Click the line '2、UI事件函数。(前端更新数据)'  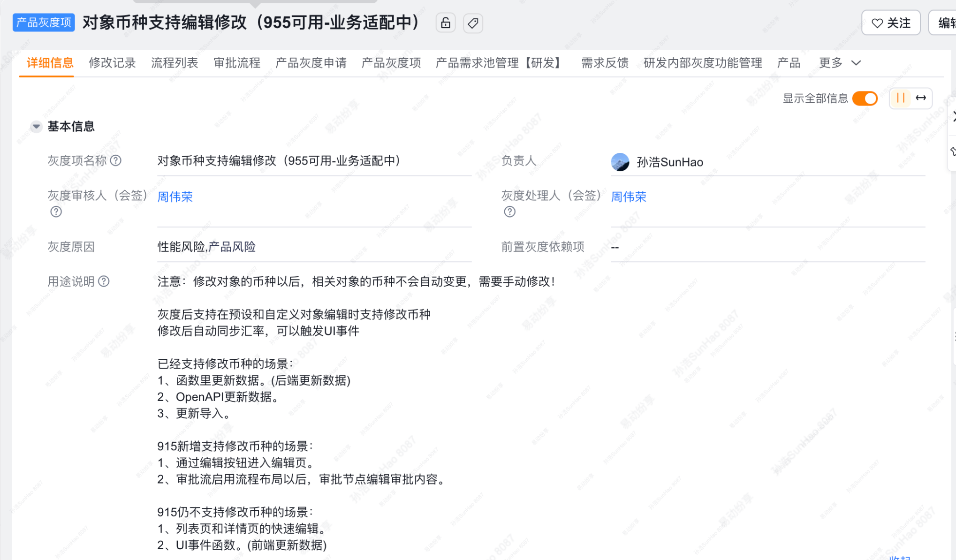(242, 545)
